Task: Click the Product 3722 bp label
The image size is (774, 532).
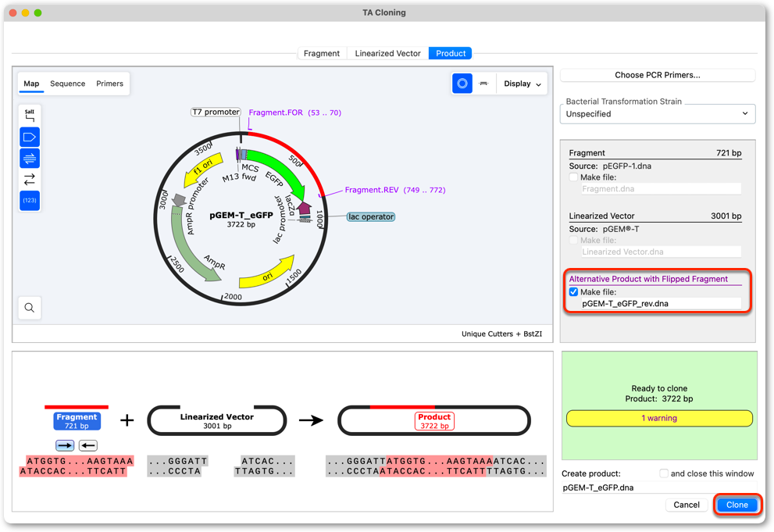Action: 434,421
